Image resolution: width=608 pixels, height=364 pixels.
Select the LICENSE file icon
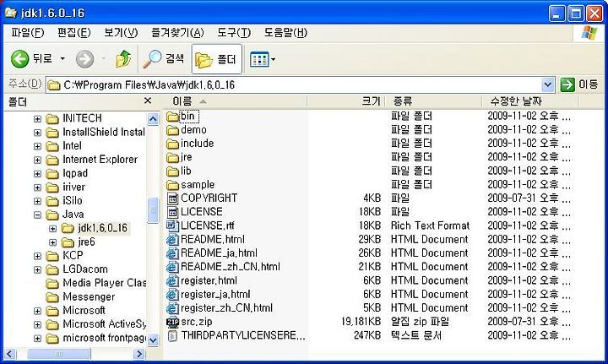172,212
